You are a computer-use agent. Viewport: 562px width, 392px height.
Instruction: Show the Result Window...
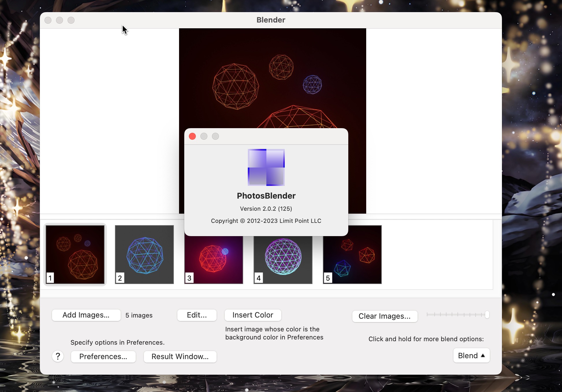click(x=180, y=356)
